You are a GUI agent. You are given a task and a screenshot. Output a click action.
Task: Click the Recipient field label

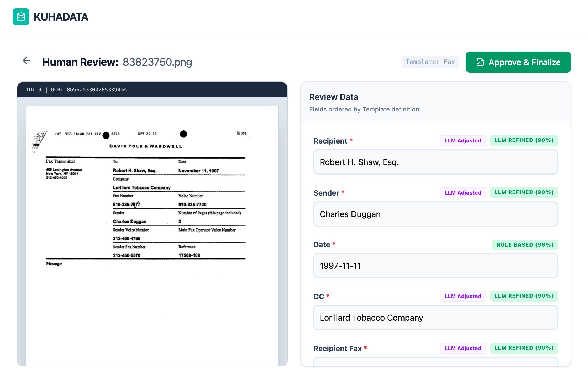(x=330, y=141)
